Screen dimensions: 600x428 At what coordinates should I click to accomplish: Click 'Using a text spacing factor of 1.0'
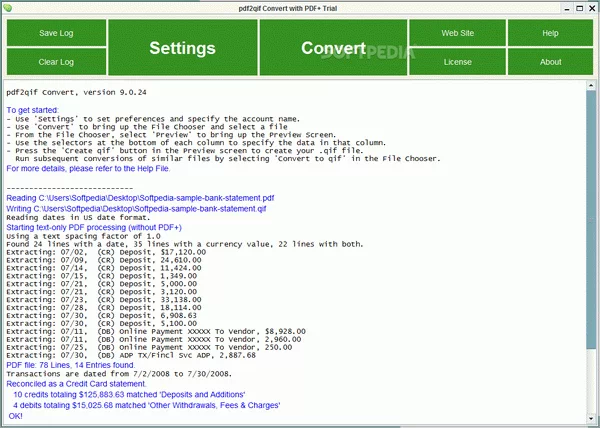[x=83, y=236]
